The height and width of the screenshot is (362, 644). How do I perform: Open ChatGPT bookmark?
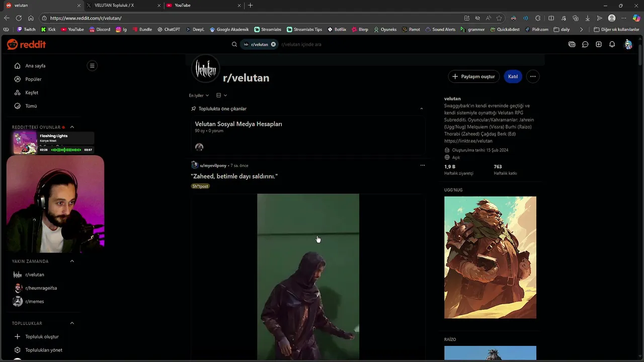[169, 30]
